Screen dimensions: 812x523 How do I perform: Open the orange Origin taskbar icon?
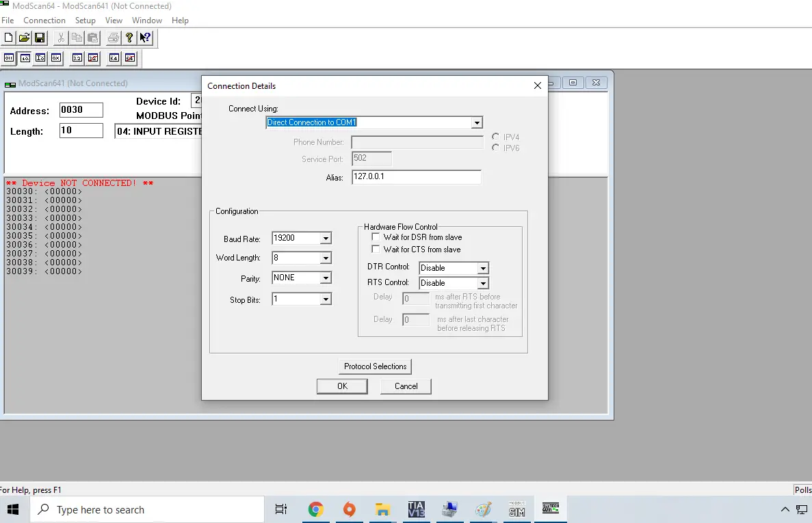[x=349, y=509]
